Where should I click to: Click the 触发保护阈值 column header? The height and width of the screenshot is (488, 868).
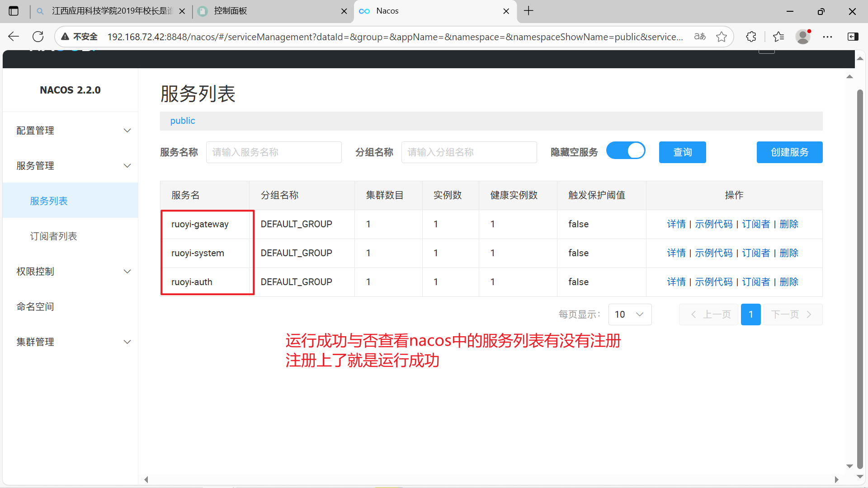pyautogui.click(x=597, y=195)
